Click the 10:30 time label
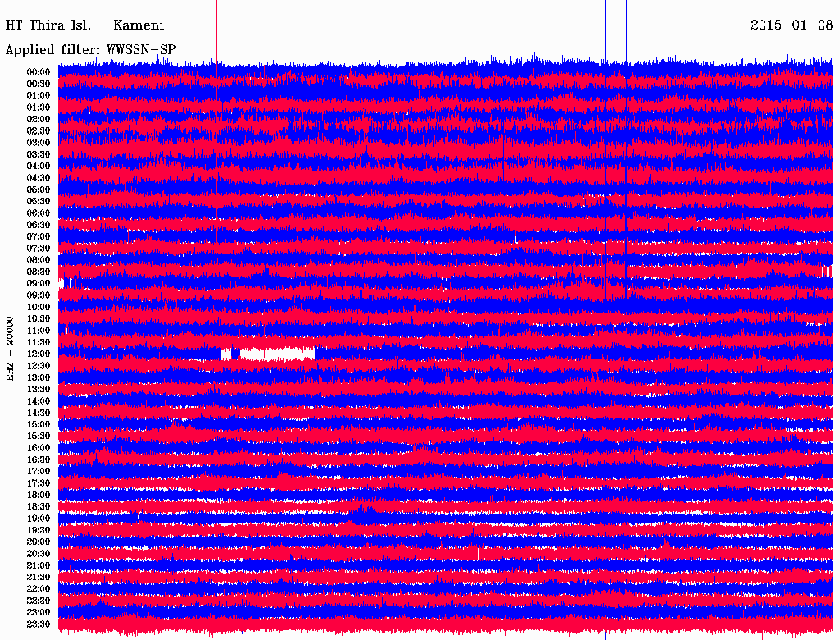Image resolution: width=840 pixels, height=640 pixels. (x=39, y=318)
